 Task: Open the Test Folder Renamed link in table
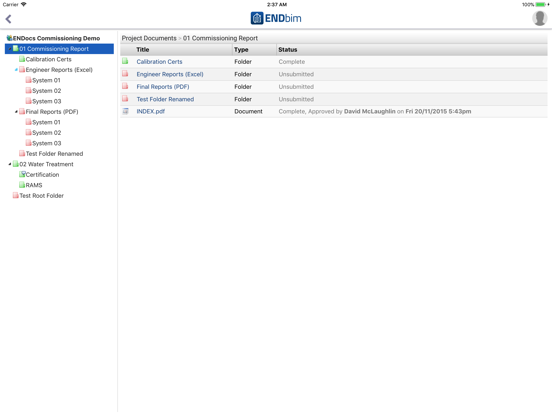coord(165,99)
